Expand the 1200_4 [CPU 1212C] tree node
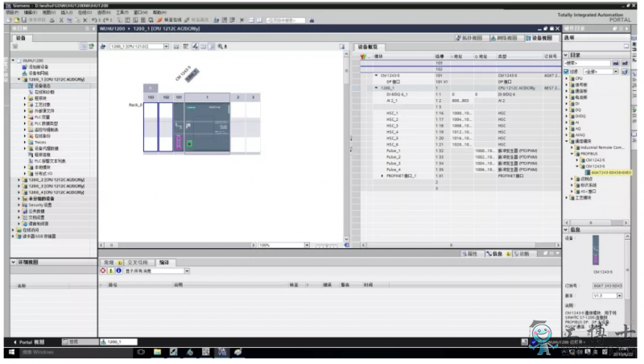644x364 pixels. click(19, 192)
